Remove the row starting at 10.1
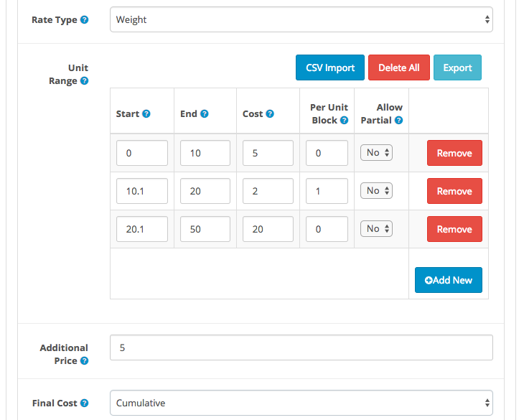Image resolution: width=524 pixels, height=420 pixels. click(x=454, y=191)
